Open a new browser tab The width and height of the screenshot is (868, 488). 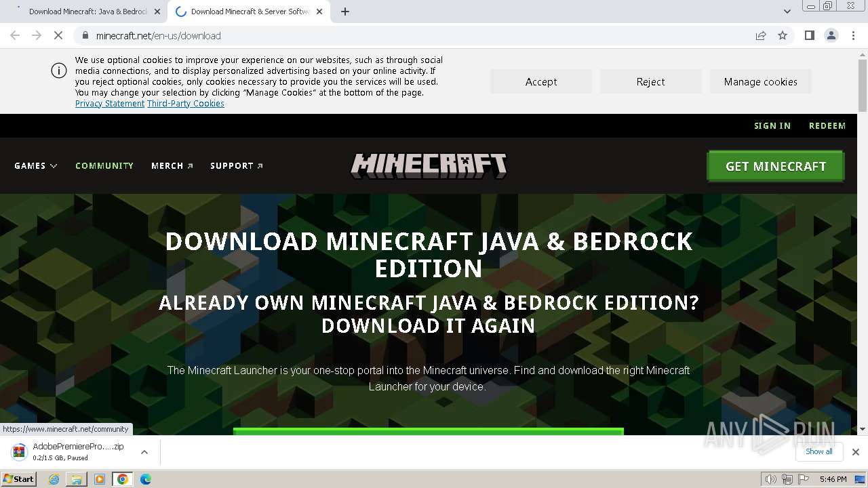point(345,12)
